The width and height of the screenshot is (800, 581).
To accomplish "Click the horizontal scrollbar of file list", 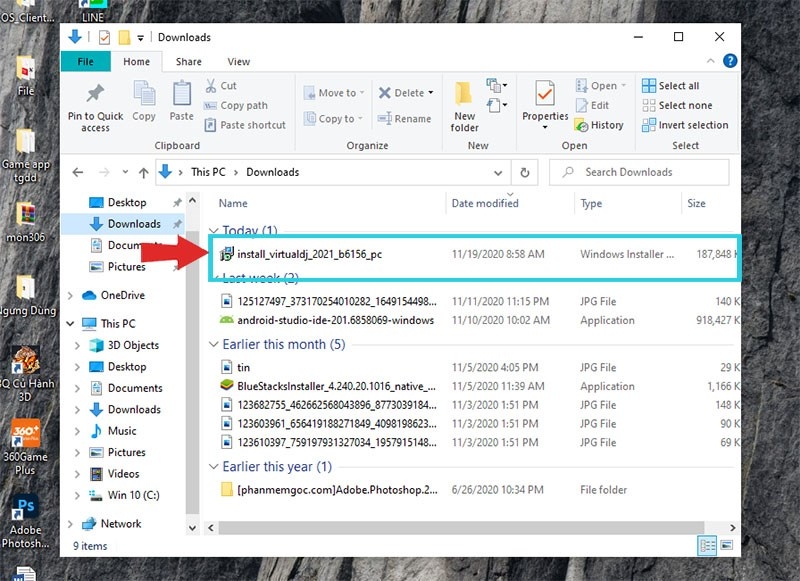I will [461, 528].
